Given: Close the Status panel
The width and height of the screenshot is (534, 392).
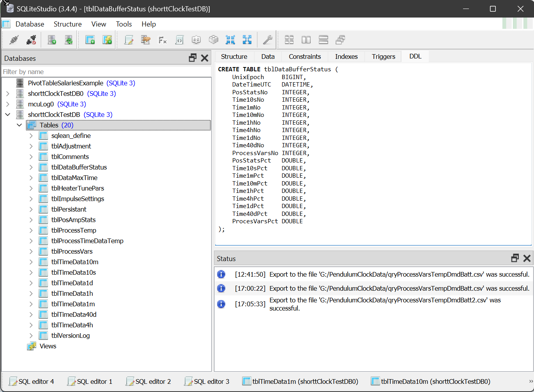Looking at the screenshot, I should click(527, 258).
